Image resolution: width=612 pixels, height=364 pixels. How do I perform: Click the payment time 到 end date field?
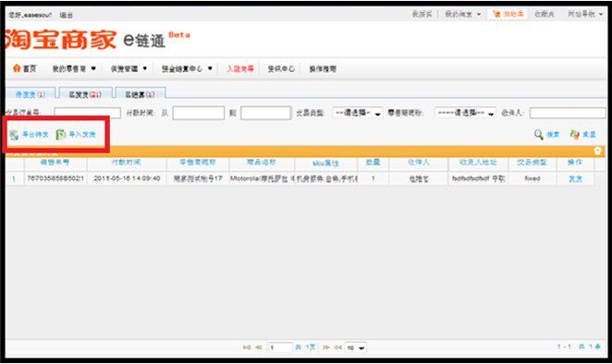266,113
